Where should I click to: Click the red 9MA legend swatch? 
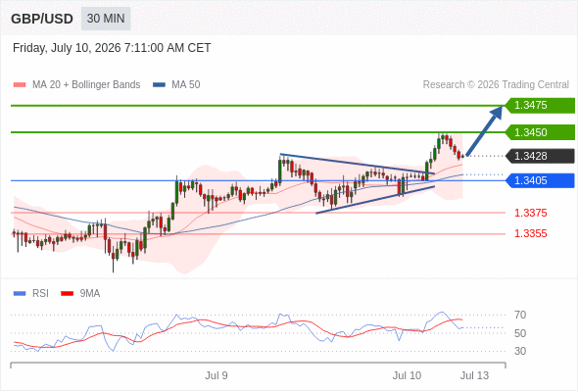(67, 294)
